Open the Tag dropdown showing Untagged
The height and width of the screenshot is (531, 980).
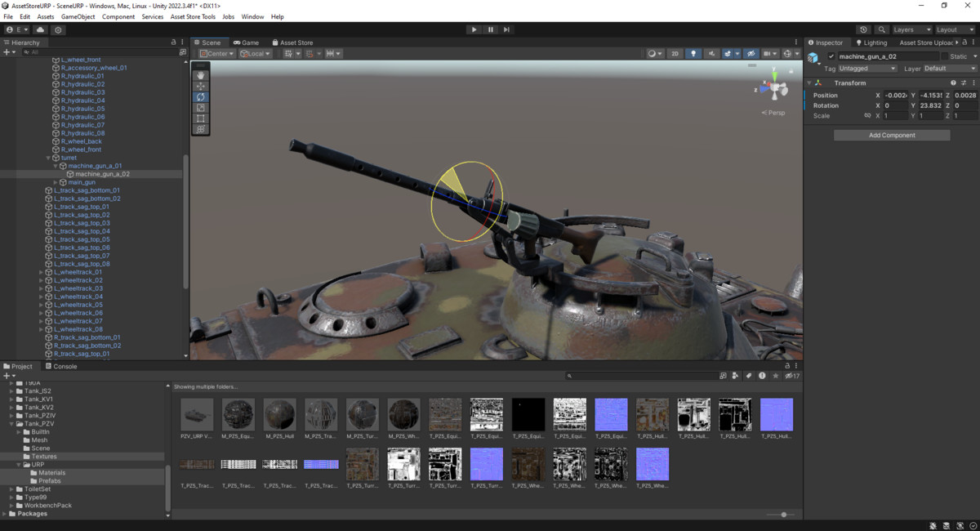pos(866,69)
